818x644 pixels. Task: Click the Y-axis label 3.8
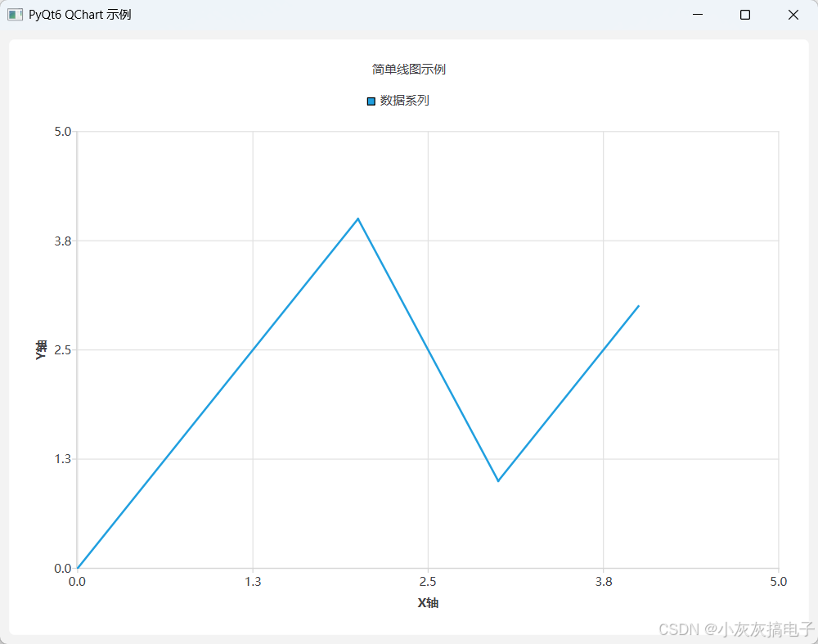pos(63,241)
